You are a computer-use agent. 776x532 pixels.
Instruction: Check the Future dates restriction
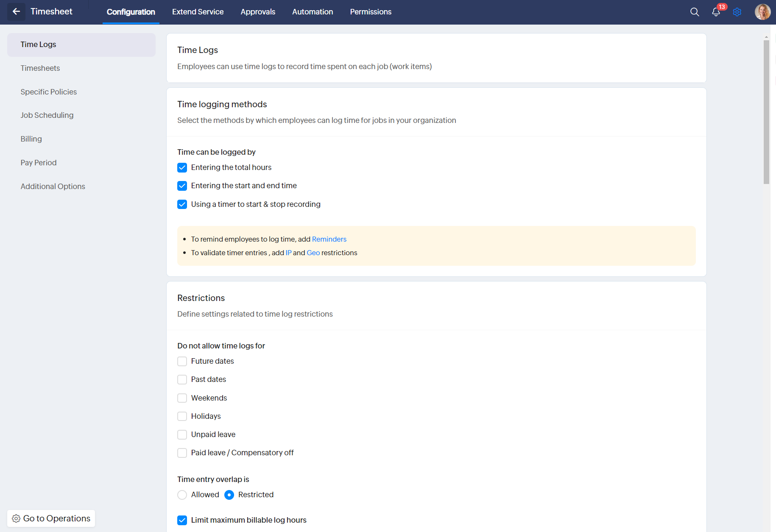point(182,361)
